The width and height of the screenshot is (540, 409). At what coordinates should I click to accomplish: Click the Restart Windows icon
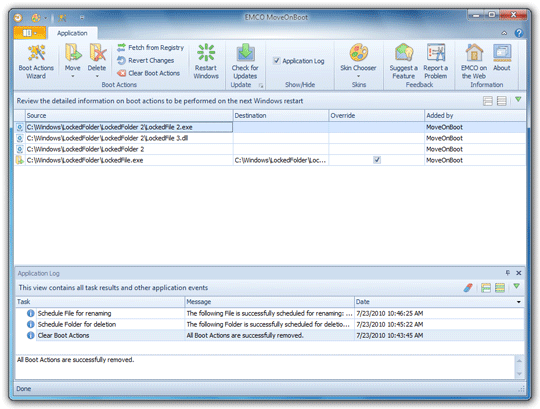click(206, 52)
